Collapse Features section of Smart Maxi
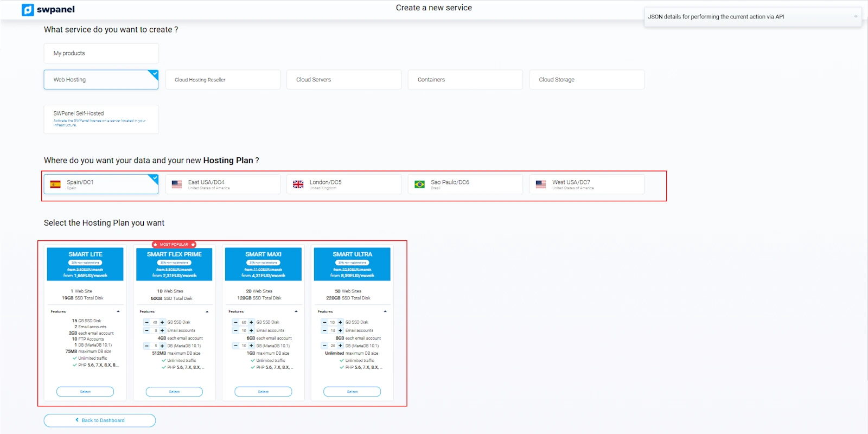 pos(296,311)
